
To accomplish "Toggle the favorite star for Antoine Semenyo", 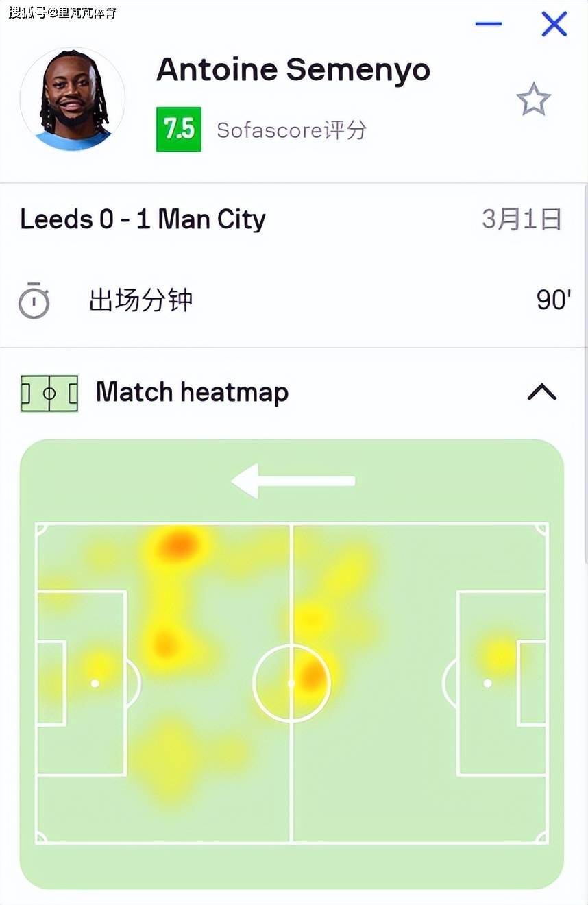I will [x=533, y=101].
